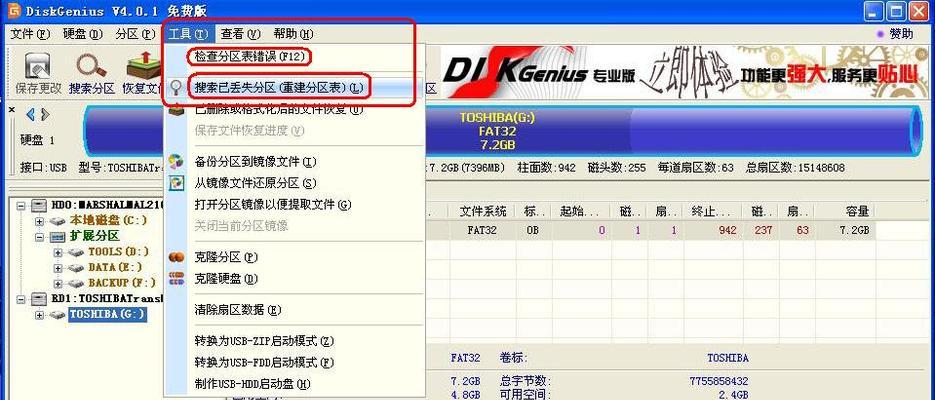Image resolution: width=935 pixels, height=400 pixels.
Task: Select TOSHIBA(G:) in the disk tree
Action: 107,314
